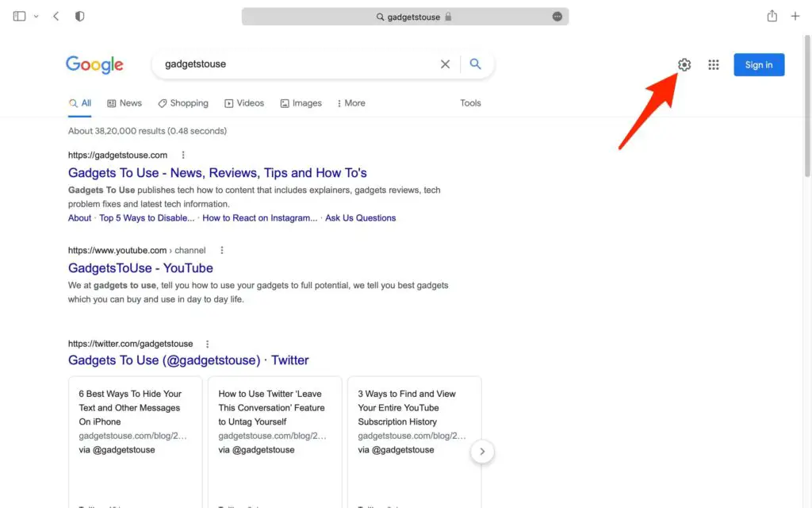Open tweet card 'How to Use Twitter Leave This Conversation'

point(275,442)
